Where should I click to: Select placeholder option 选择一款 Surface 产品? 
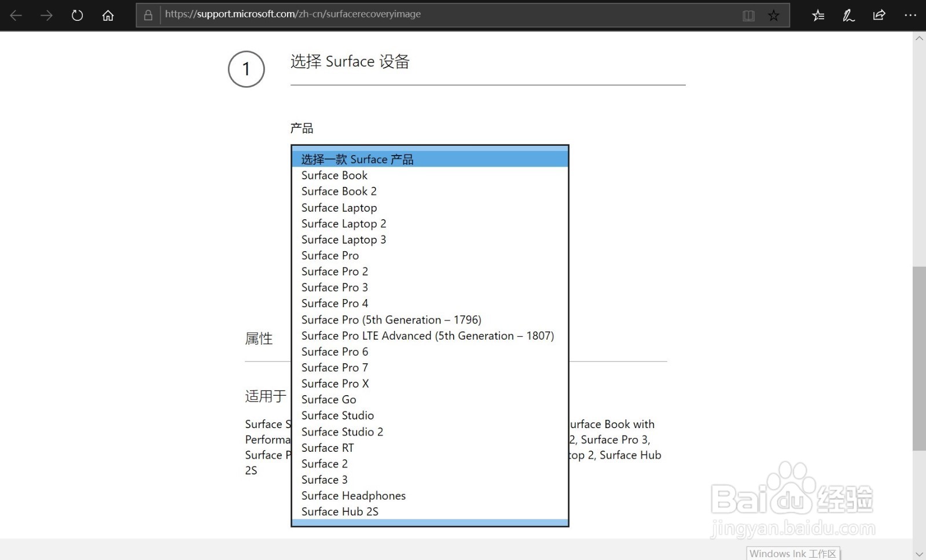(x=430, y=159)
